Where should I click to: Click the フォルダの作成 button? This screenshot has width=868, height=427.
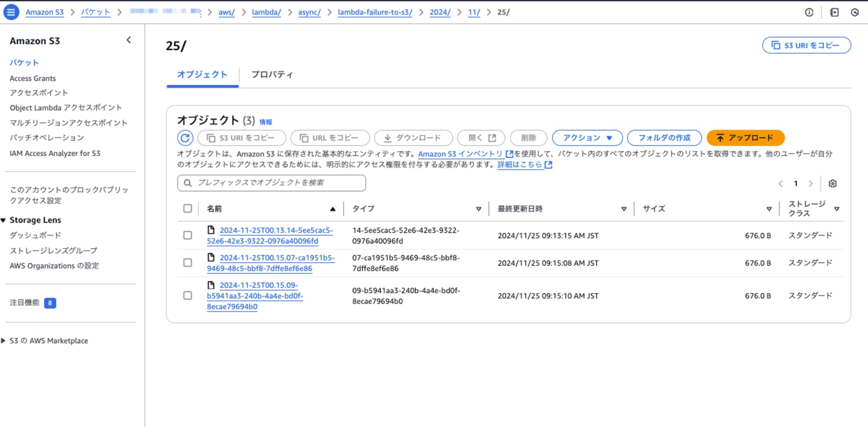point(664,138)
